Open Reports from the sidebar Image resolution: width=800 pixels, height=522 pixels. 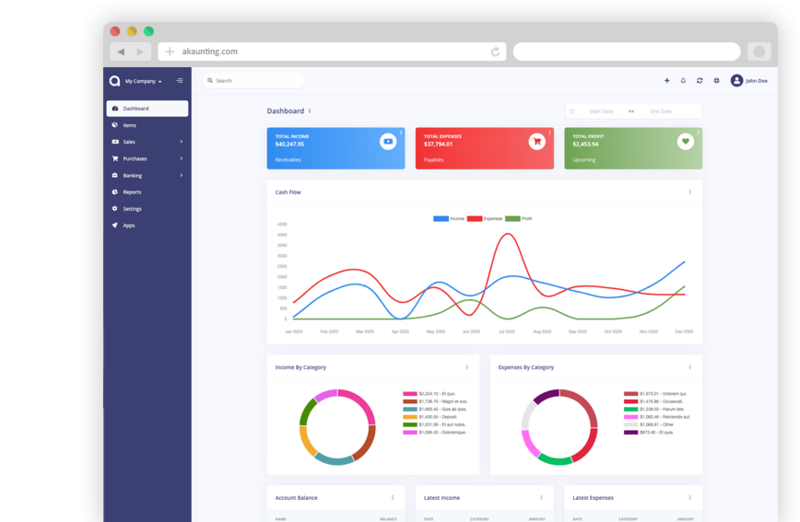(x=132, y=192)
